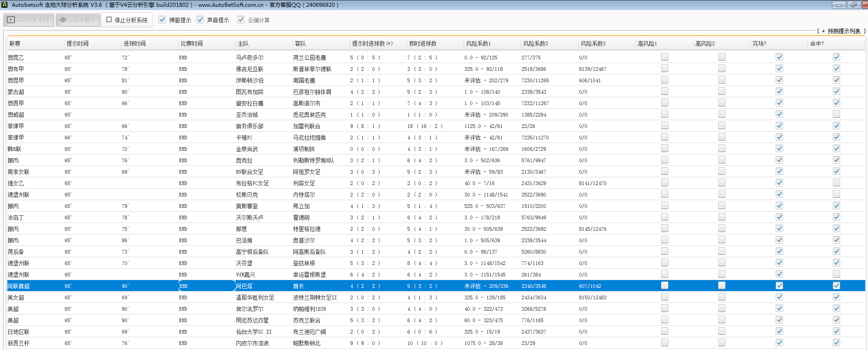This screenshot has width=868, height=350.
Task: Select the 仙台大学SC II match row
Action: 254,332
